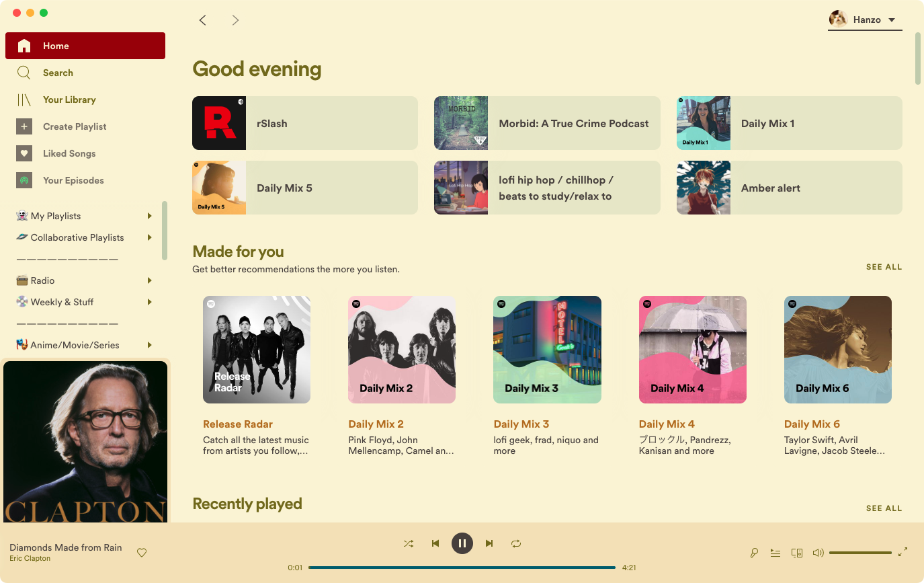This screenshot has height=583, width=924.
Task: Toggle repeat mode
Action: coord(516,543)
